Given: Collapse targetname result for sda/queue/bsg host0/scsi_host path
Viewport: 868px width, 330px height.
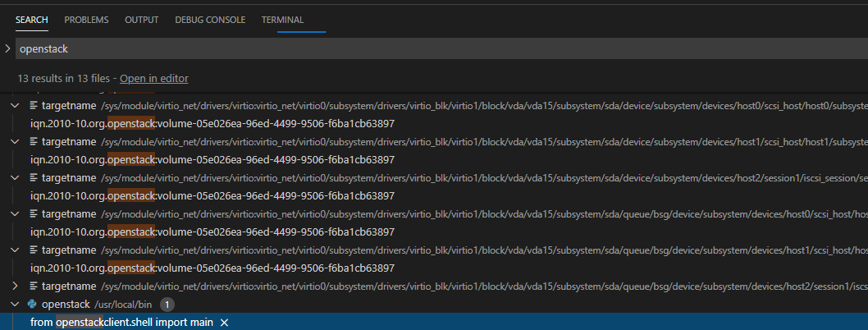Looking at the screenshot, I should pyautogui.click(x=15, y=213).
